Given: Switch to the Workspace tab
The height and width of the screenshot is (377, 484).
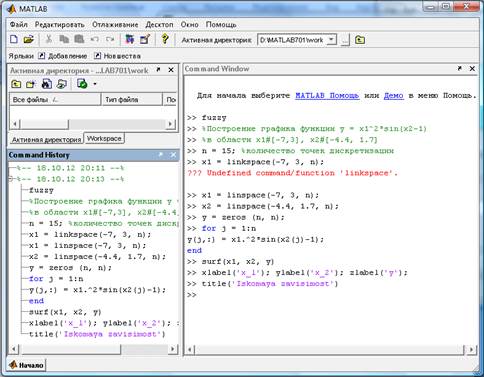Looking at the screenshot, I should [104, 138].
